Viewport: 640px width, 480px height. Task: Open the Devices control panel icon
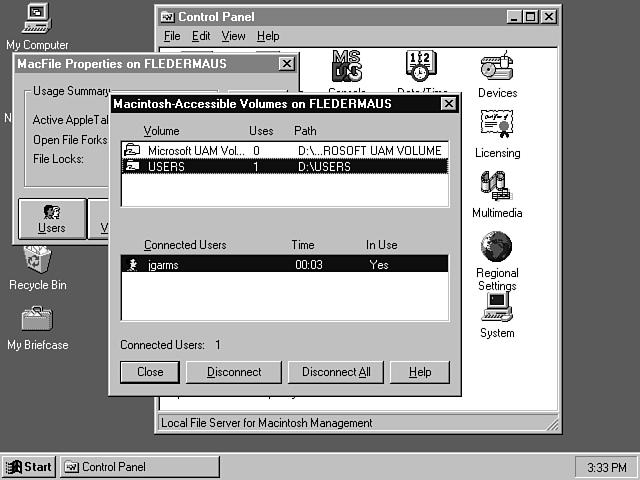point(497,69)
